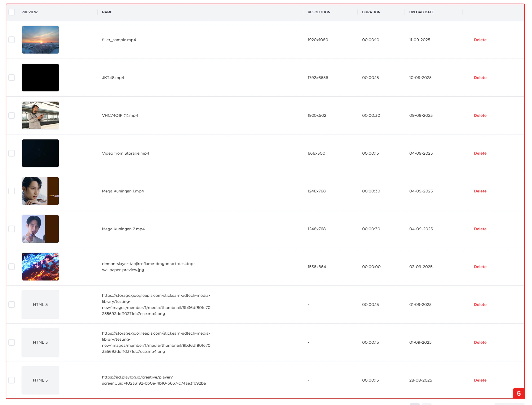Viewport: 532px width, 405px height.
Task: Delete the VHC74Q1P (1).mp4 video
Action: [x=480, y=115]
